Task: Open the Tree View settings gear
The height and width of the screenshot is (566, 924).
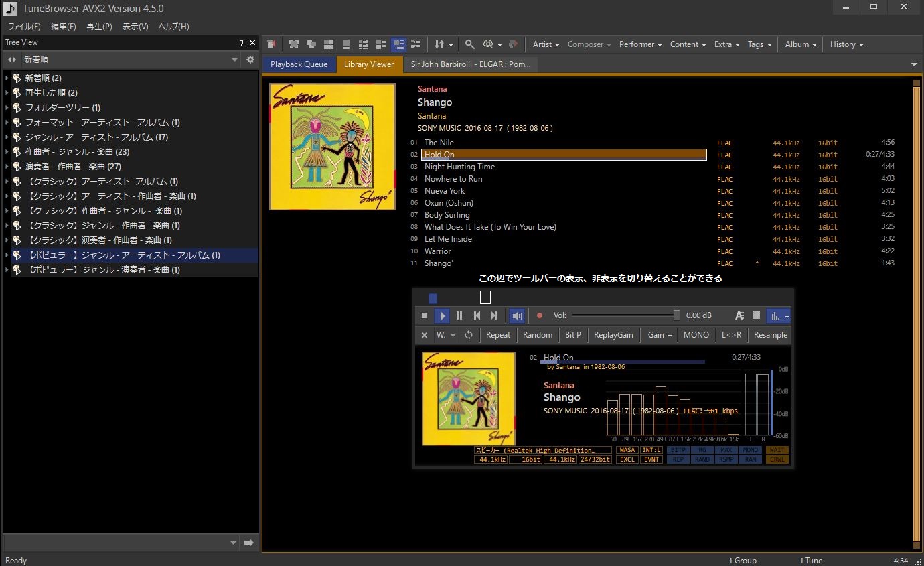Action: (x=250, y=60)
